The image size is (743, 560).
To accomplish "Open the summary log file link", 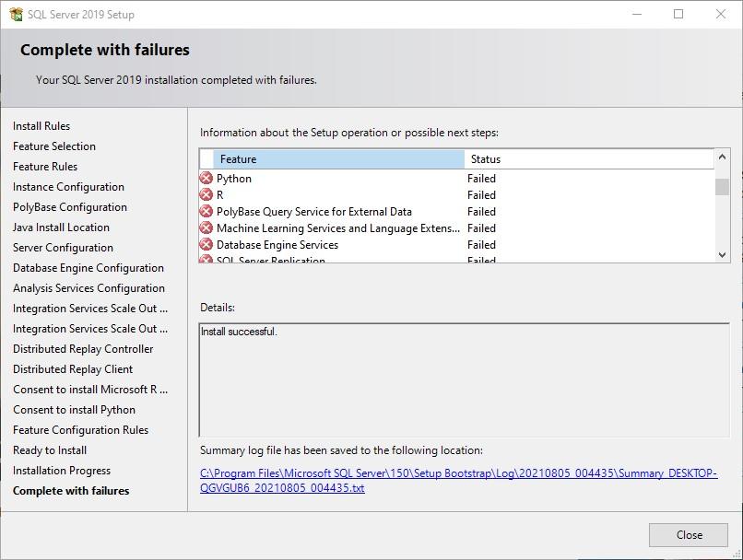I will pos(458,481).
